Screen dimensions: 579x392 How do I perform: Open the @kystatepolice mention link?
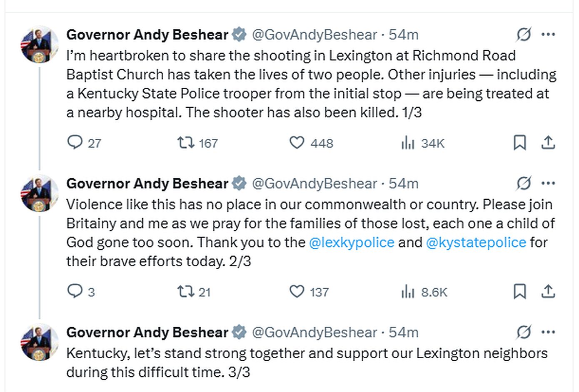476,242
